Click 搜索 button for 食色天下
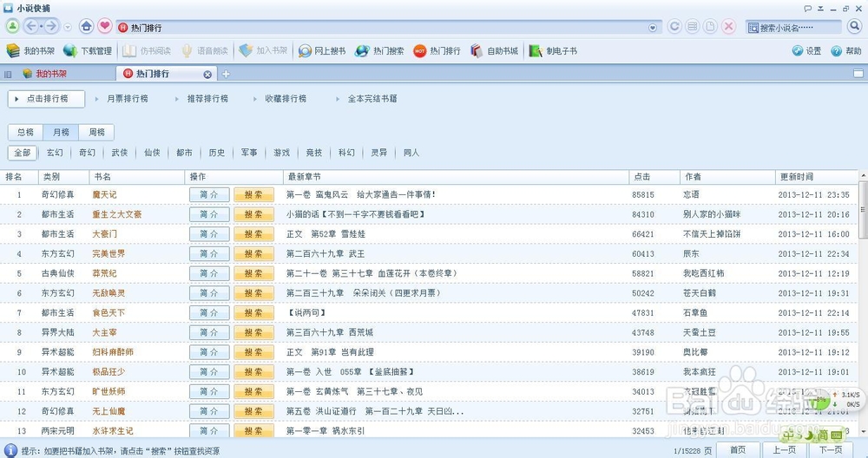This screenshot has height=458, width=868. [x=253, y=313]
